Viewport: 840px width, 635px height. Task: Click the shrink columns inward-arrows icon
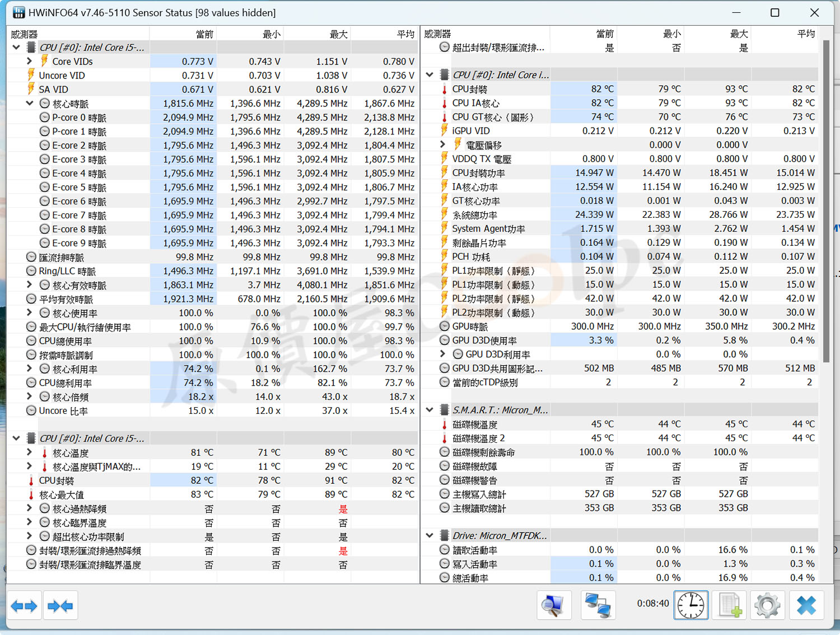click(x=60, y=605)
